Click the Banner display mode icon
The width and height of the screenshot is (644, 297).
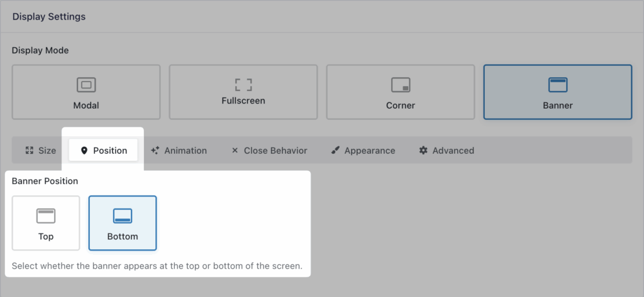pyautogui.click(x=558, y=85)
